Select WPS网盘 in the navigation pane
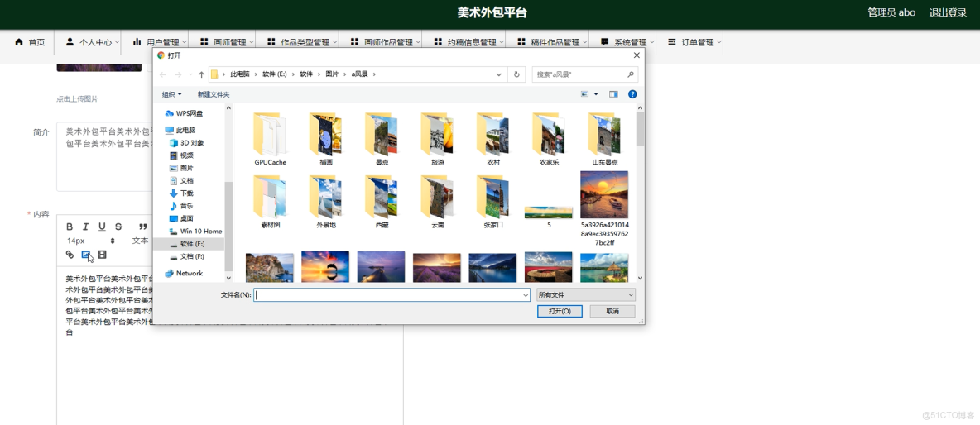Image resolution: width=980 pixels, height=425 pixels. click(x=184, y=113)
